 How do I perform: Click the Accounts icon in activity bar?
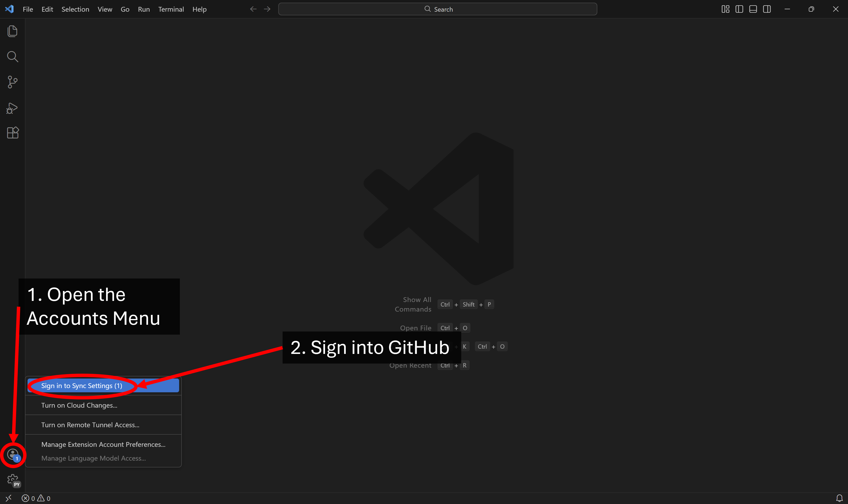coord(13,454)
